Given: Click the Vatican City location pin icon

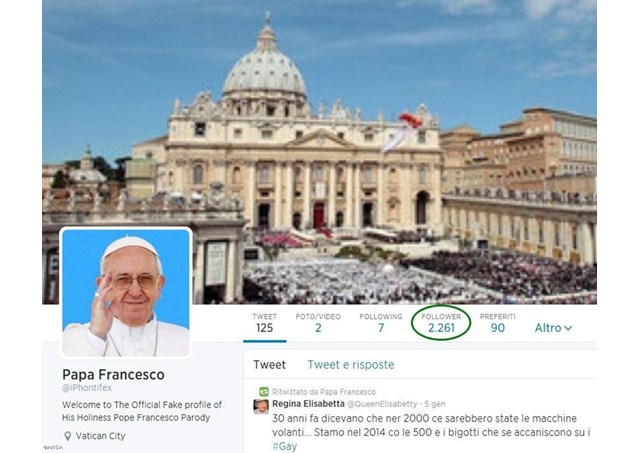Looking at the screenshot, I should coord(68,436).
